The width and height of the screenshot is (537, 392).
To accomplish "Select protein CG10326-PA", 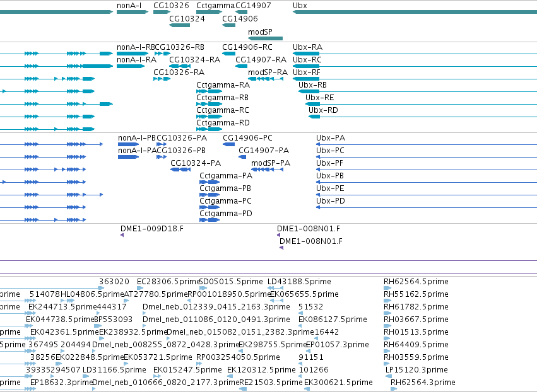I will click(x=182, y=138).
